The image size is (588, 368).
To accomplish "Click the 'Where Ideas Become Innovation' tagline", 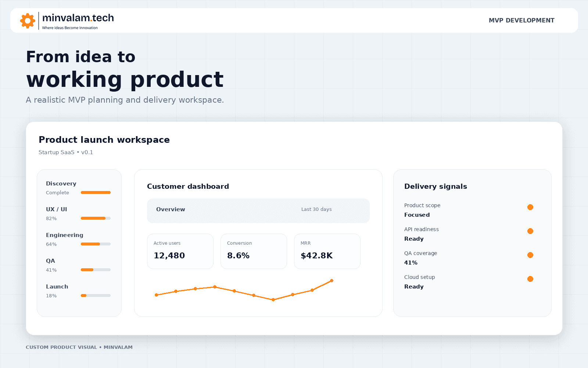I will click(70, 28).
